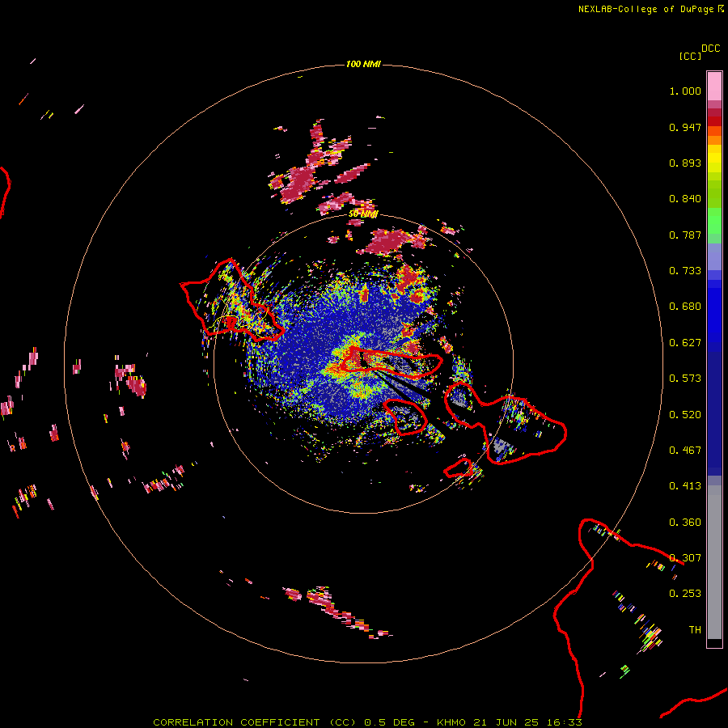Click the 0.733 color scale value
Viewport: 728px width, 728px height.
(x=685, y=271)
